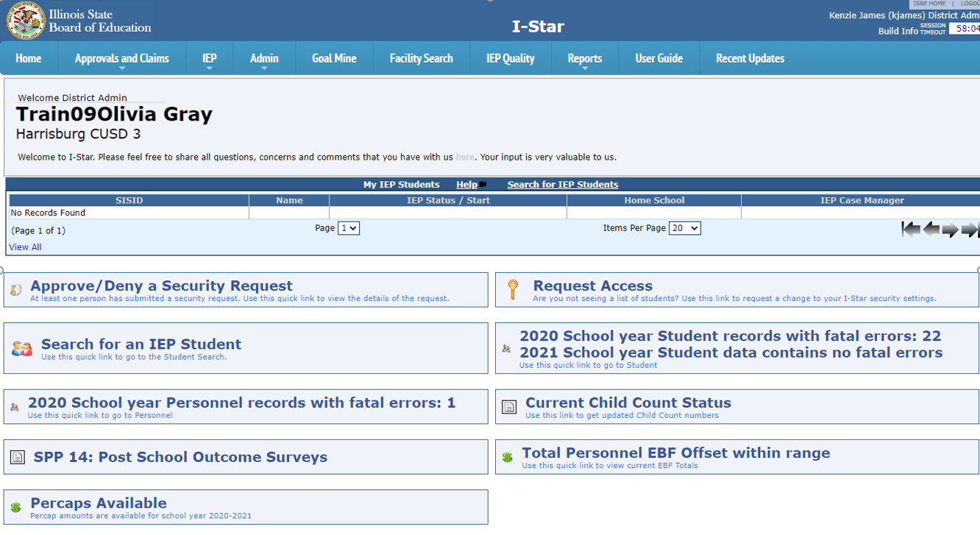Click the View All link

(x=25, y=247)
